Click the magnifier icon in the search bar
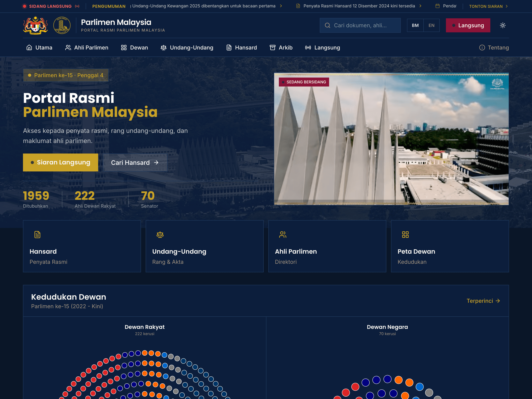The width and height of the screenshot is (532, 399). tap(327, 25)
